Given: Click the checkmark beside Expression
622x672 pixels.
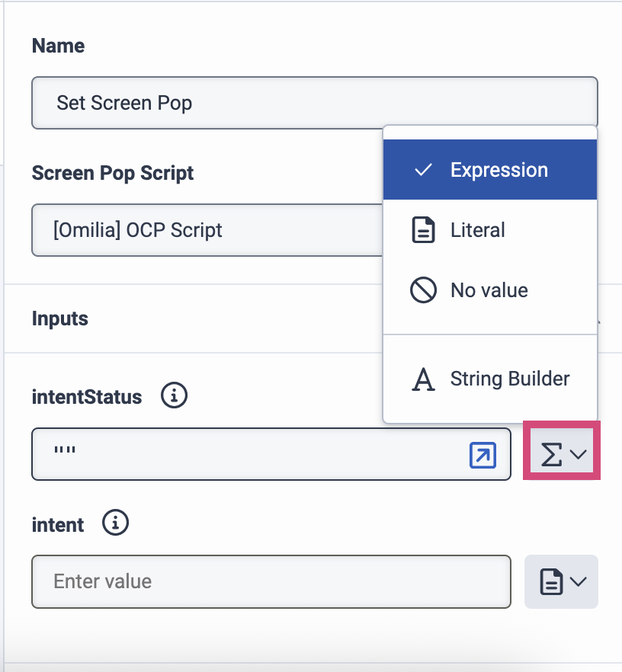Looking at the screenshot, I should [423, 170].
